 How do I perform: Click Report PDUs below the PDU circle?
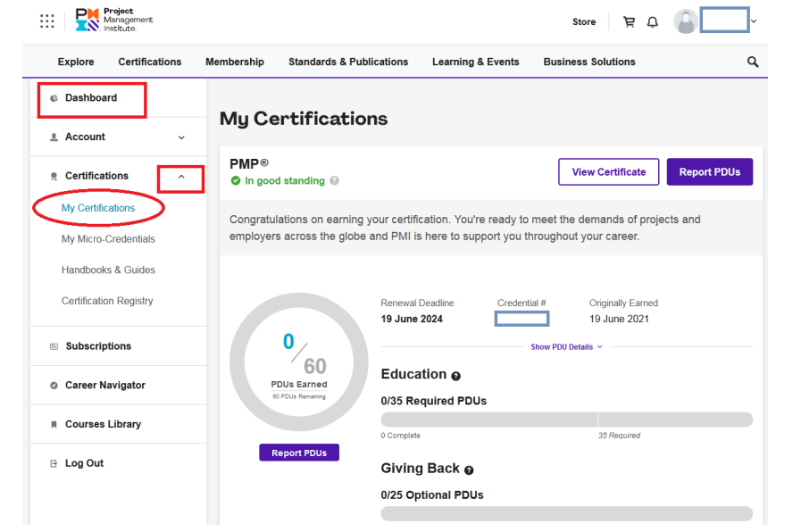coord(299,453)
